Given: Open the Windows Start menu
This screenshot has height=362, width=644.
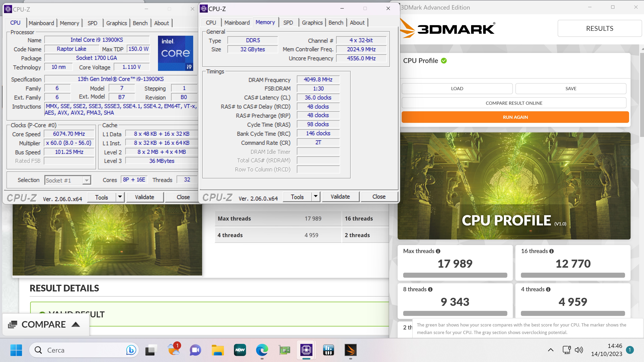Looking at the screenshot, I should [x=16, y=350].
